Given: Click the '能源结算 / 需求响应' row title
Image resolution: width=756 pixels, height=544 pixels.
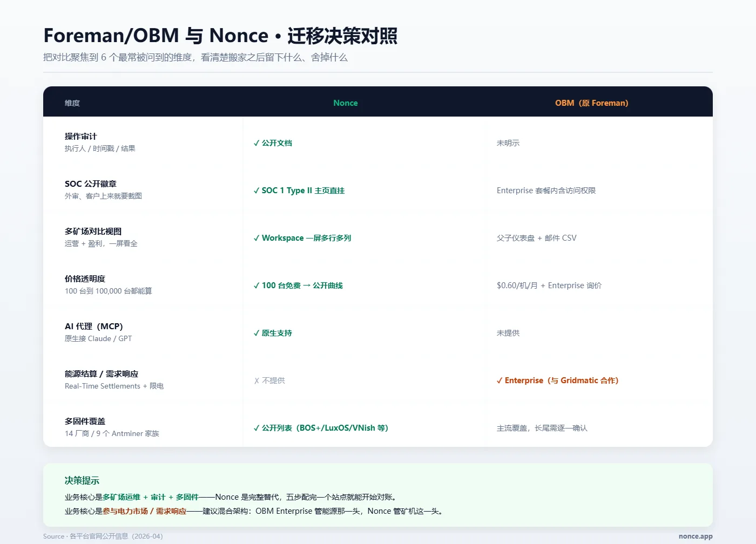Looking at the screenshot, I should pyautogui.click(x=102, y=374).
